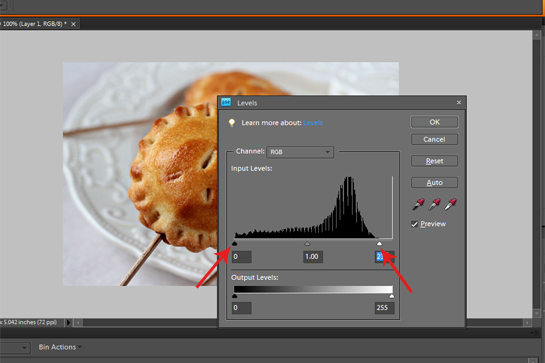545x363 pixels.
Task: Click the output black level slider
Action: tap(234, 296)
